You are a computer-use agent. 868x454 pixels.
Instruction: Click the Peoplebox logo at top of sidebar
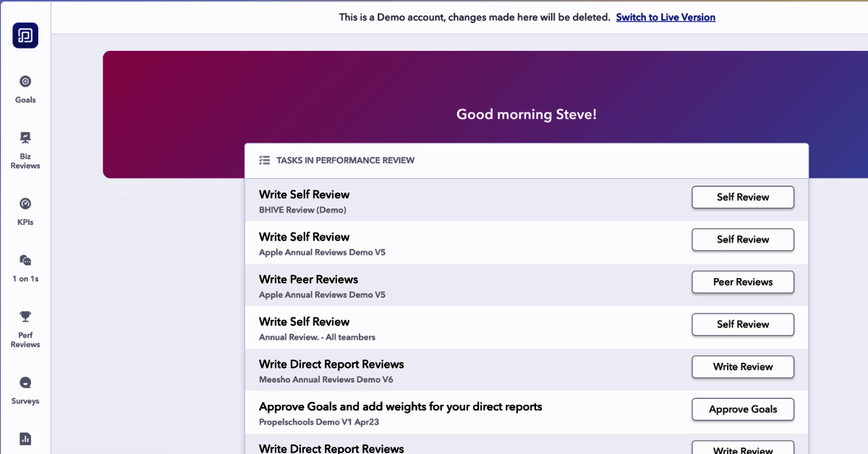point(25,34)
